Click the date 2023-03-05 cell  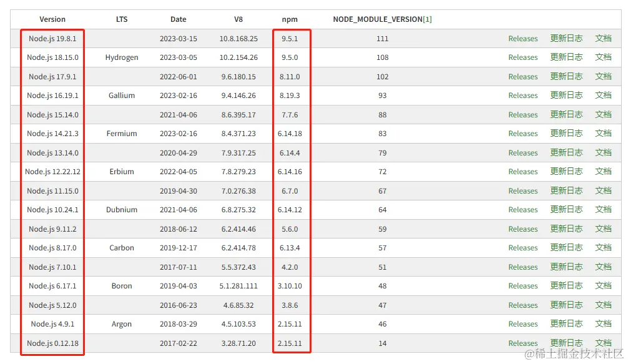click(x=179, y=57)
